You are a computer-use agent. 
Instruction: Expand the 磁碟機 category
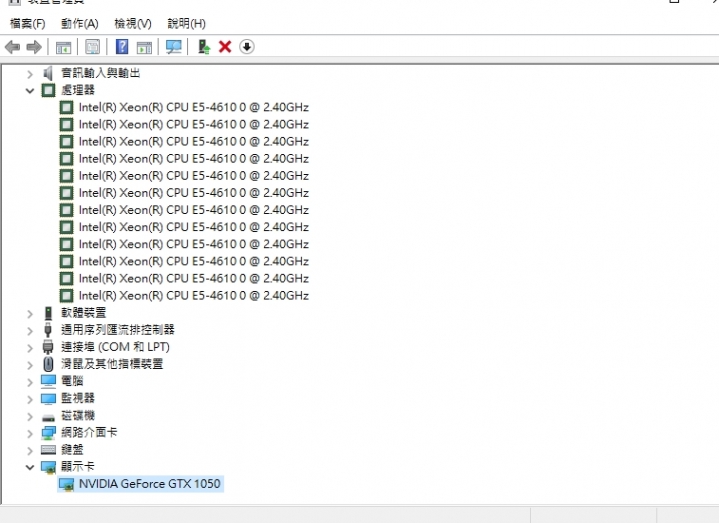point(30,416)
